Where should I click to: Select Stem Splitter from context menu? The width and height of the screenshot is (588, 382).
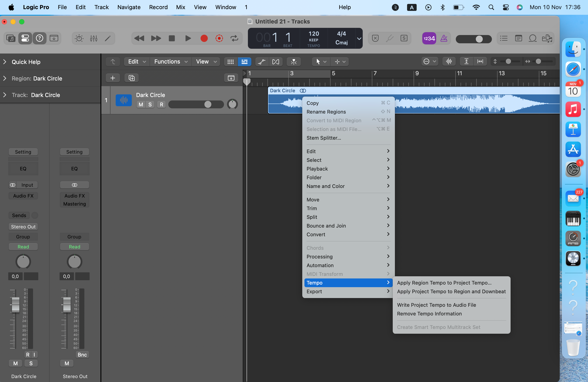pyautogui.click(x=324, y=138)
